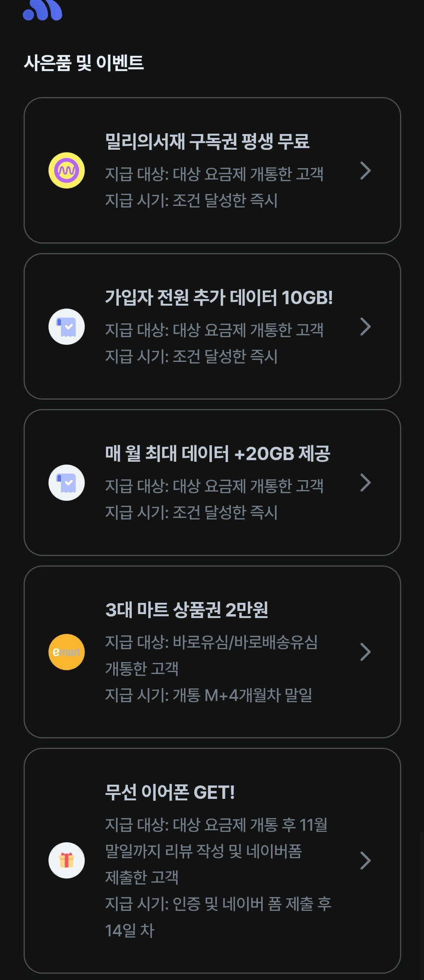Expand the +20GB monthly data chevron

point(365,483)
